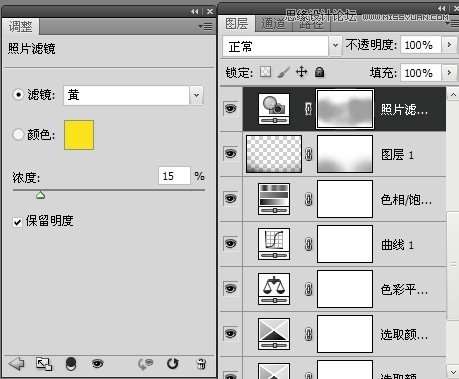This screenshot has height=379, width=459.
Task: Click the lock image pixels brush icon
Action: [x=283, y=72]
